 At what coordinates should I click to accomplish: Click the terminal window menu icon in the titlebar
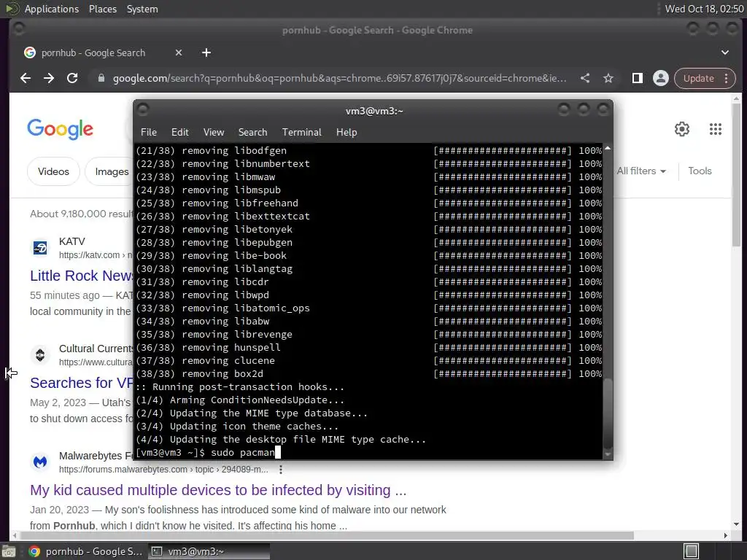coord(143,109)
